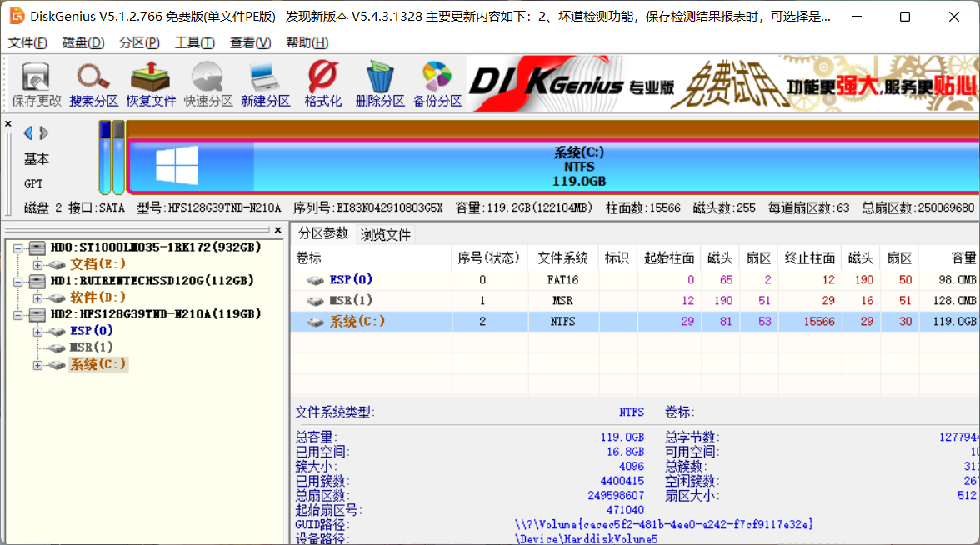This screenshot has height=545, width=980.
Task: Open the 备份分区 backup partition tool
Action: click(x=437, y=84)
